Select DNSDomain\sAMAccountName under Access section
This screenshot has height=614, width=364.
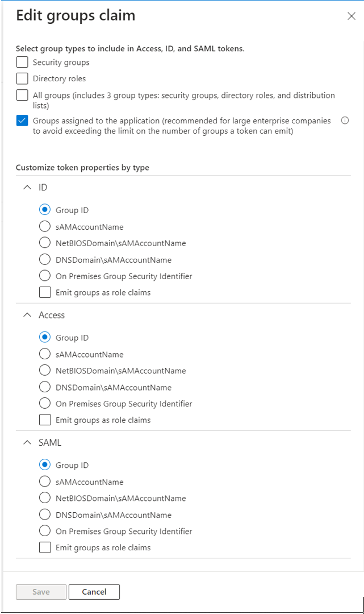[x=45, y=387]
